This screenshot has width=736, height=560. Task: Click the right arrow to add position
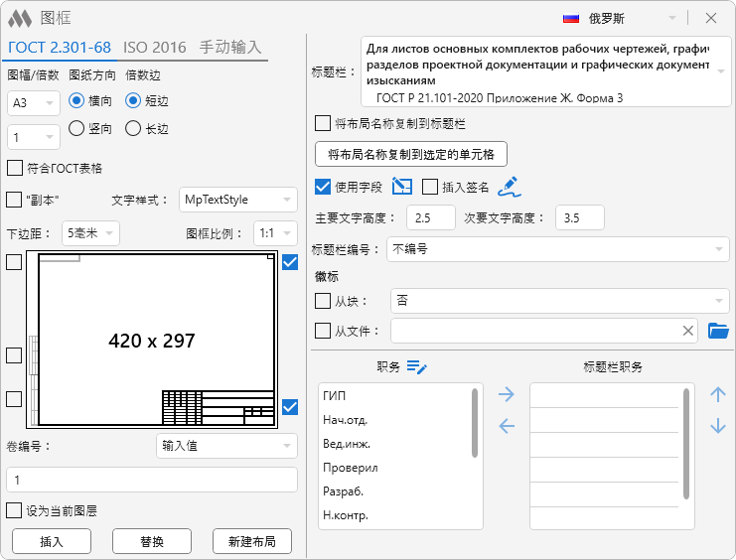[x=507, y=395]
